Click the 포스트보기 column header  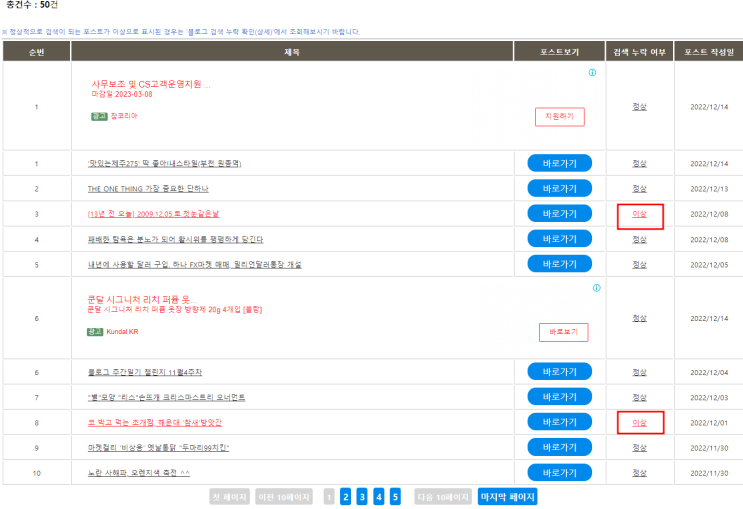click(560, 52)
